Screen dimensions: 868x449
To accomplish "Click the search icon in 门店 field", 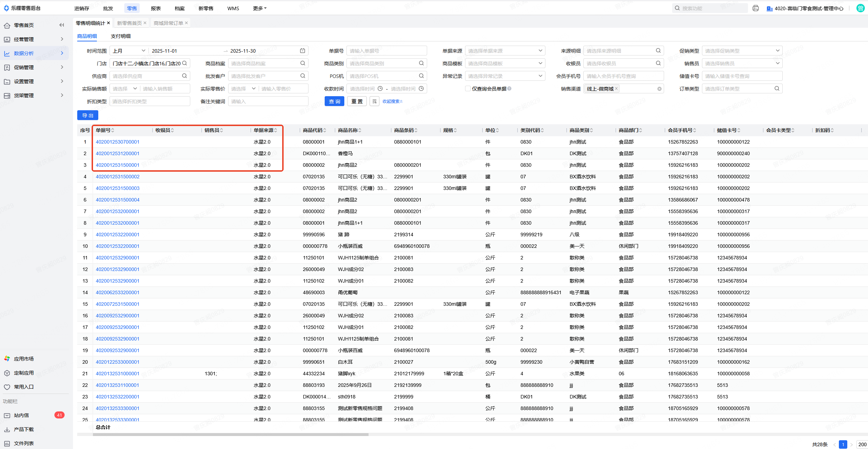I will click(x=185, y=63).
